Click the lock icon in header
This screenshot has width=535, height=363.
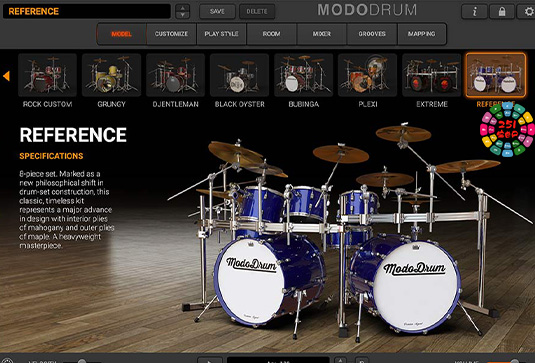pyautogui.click(x=502, y=11)
